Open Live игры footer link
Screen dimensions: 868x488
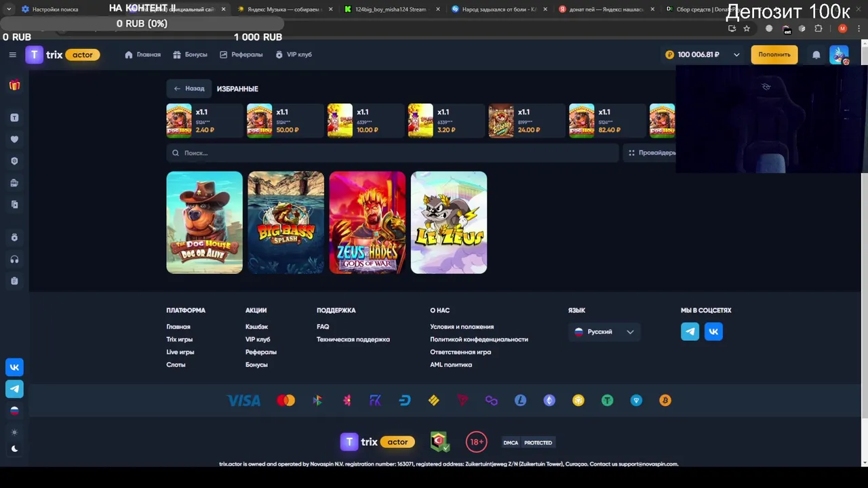[180, 352]
